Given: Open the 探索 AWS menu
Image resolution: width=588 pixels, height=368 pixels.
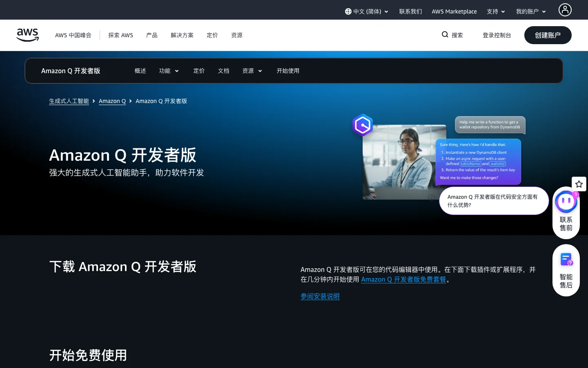Looking at the screenshot, I should point(121,35).
